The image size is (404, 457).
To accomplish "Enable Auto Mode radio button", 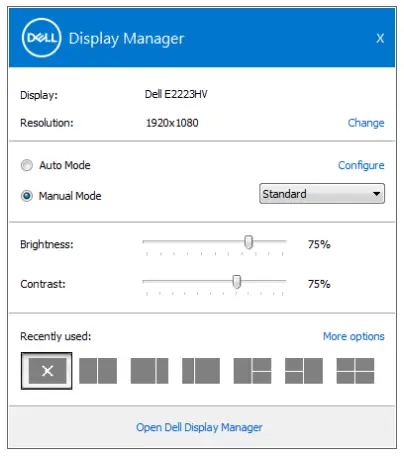I will (27, 165).
